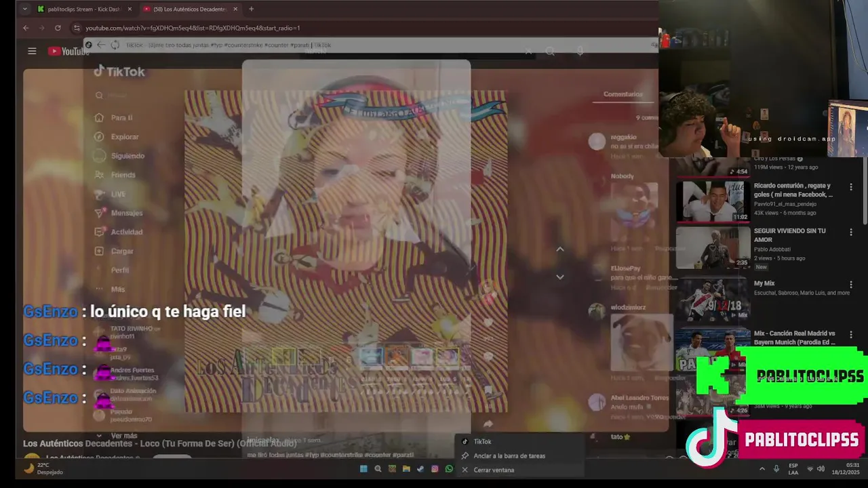The height and width of the screenshot is (488, 868).
Task: Click the YouTube search magnifier button
Action: click(550, 51)
